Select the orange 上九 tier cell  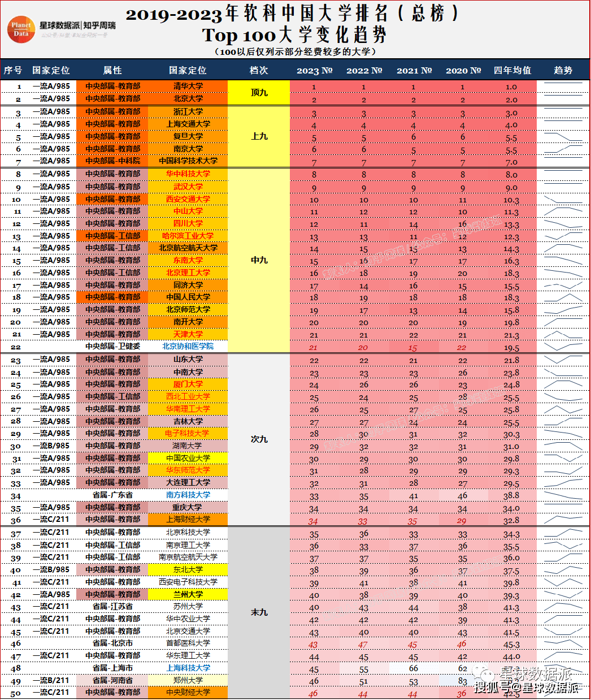pyautogui.click(x=259, y=136)
